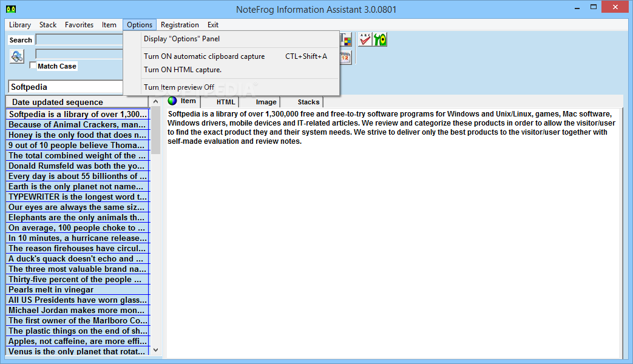Image resolution: width=633 pixels, height=364 pixels.
Task: Select item "9 out of 10 people believe Thoma..."
Action: [78, 145]
